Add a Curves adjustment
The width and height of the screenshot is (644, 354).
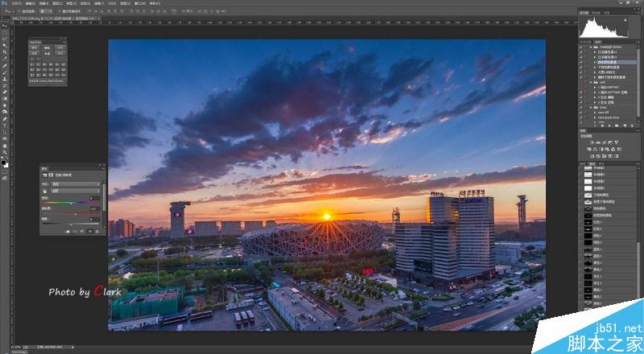coord(604,142)
